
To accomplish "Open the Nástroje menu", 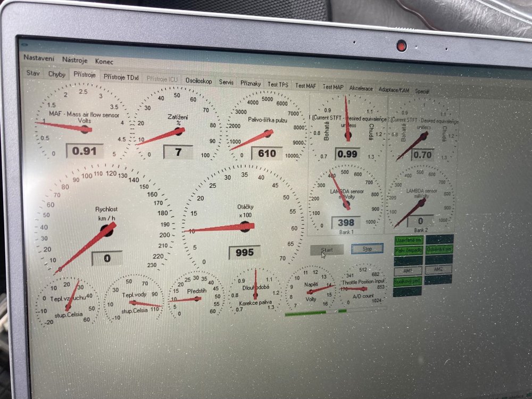I will click(x=75, y=61).
